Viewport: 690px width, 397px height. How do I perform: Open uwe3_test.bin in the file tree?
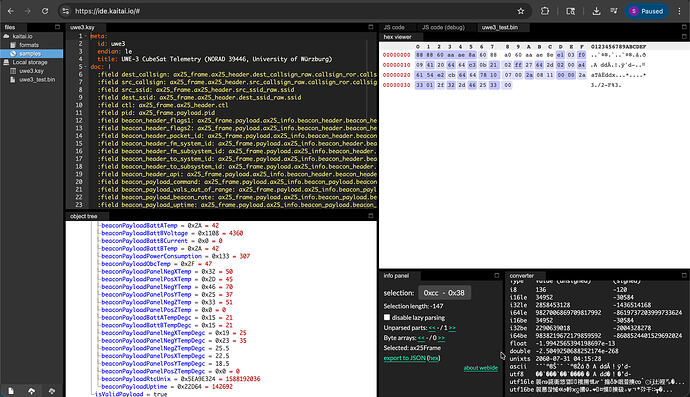[x=37, y=80]
